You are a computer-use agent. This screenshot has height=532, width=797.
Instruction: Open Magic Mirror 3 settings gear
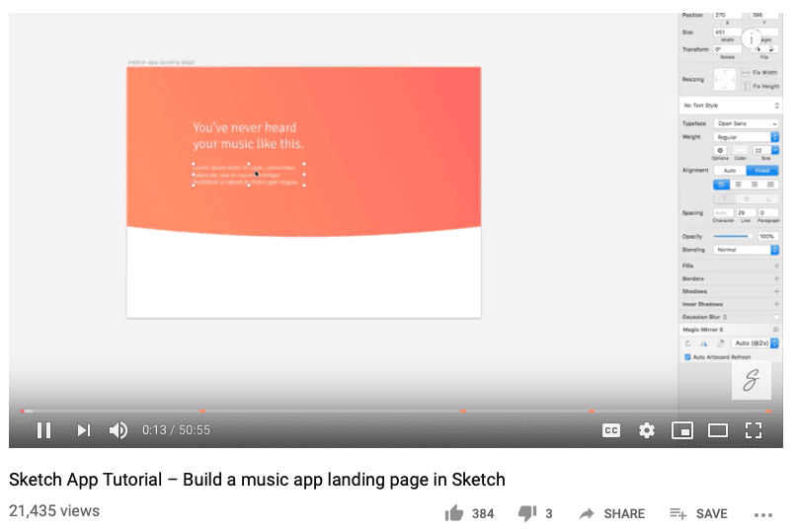coord(775,330)
